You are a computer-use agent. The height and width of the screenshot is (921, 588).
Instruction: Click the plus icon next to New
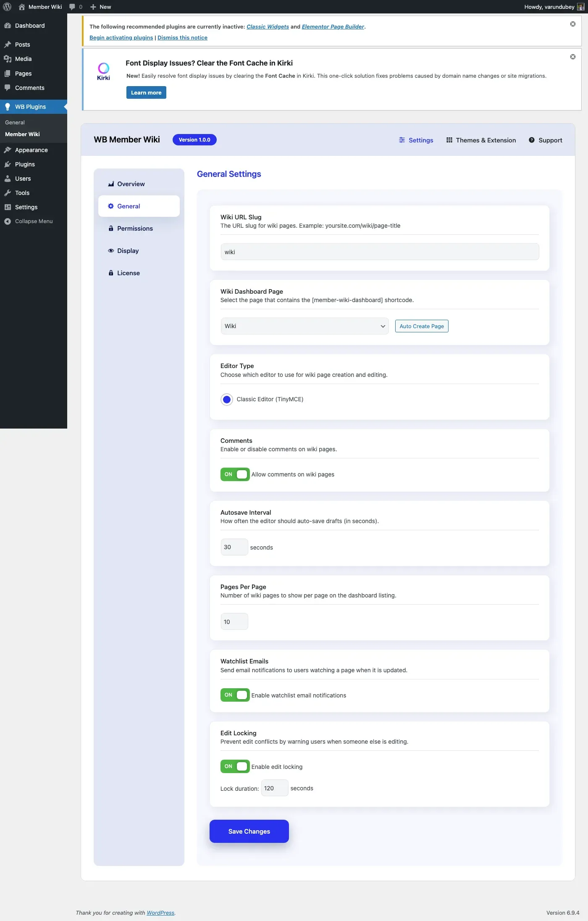pyautogui.click(x=93, y=7)
